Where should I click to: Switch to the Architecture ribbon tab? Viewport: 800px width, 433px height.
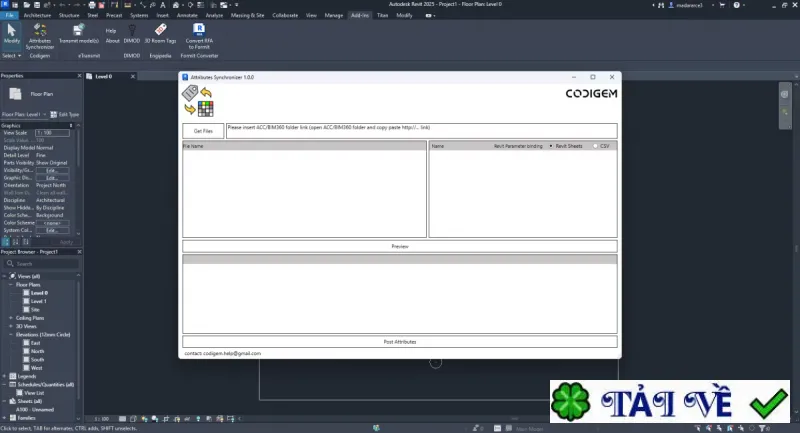37,15
